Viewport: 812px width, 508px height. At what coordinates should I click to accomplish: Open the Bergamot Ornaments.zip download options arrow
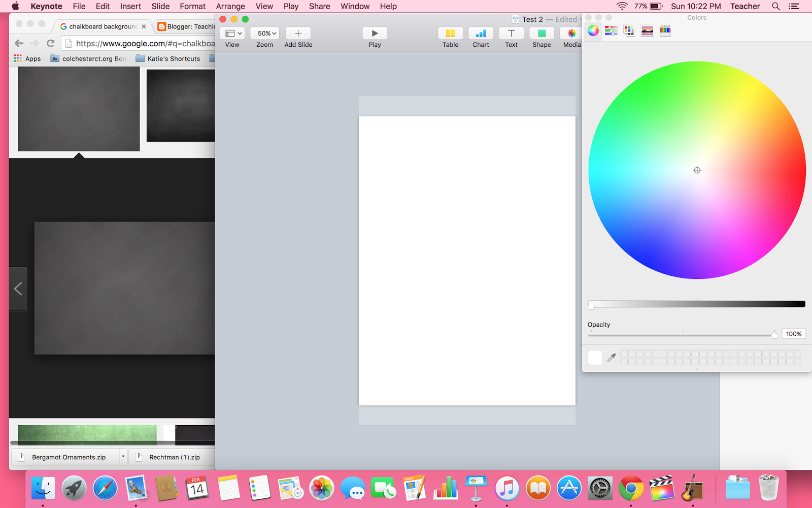click(123, 457)
